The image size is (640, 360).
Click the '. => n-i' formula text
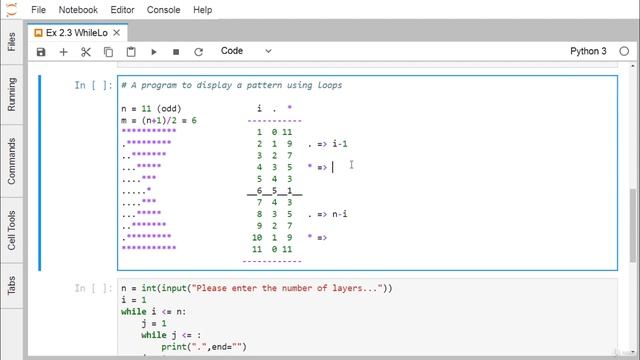[327, 214]
